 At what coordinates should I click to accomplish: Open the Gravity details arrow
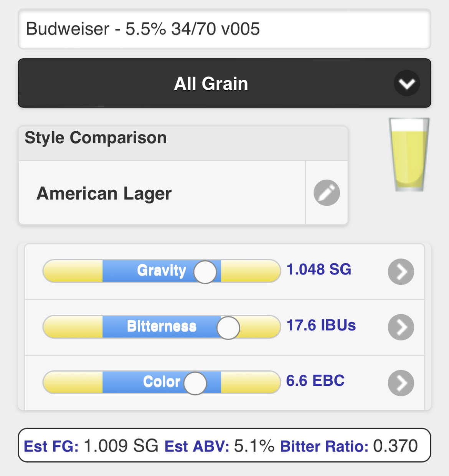pyautogui.click(x=401, y=272)
